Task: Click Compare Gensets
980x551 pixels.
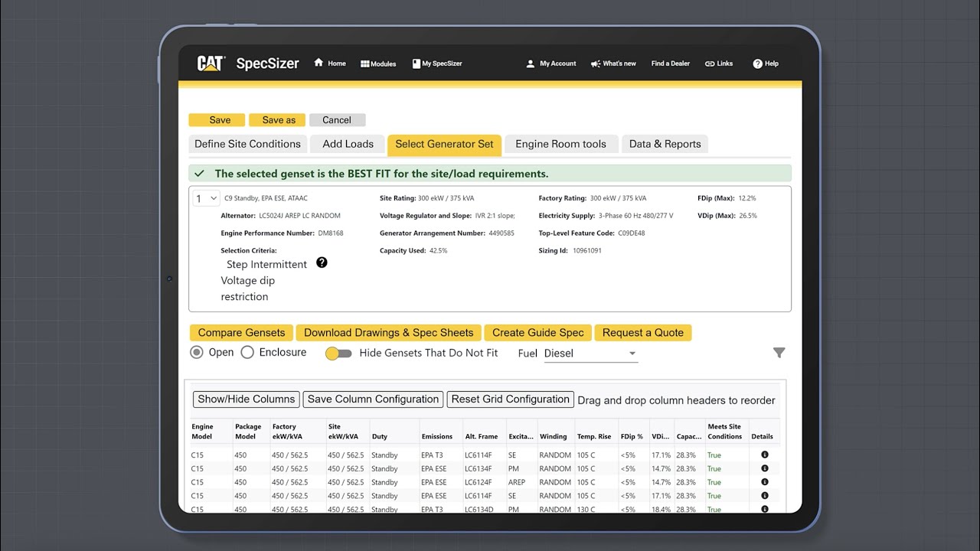Action: tap(241, 333)
